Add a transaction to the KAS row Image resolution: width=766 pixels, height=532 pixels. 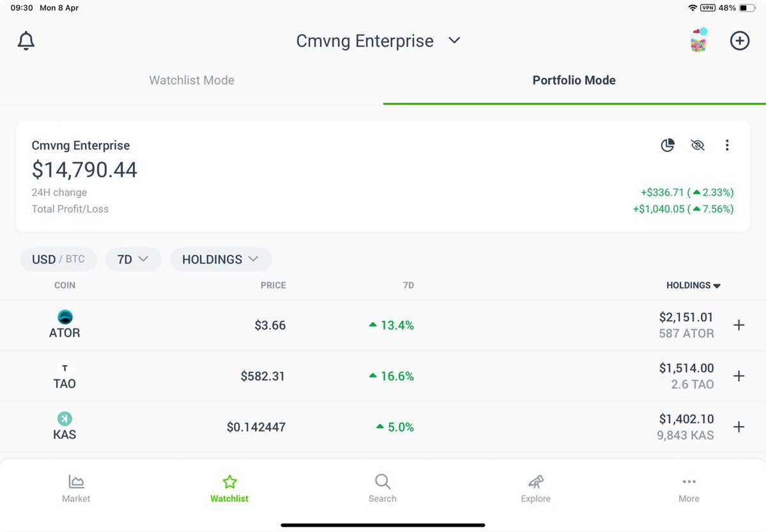click(739, 427)
